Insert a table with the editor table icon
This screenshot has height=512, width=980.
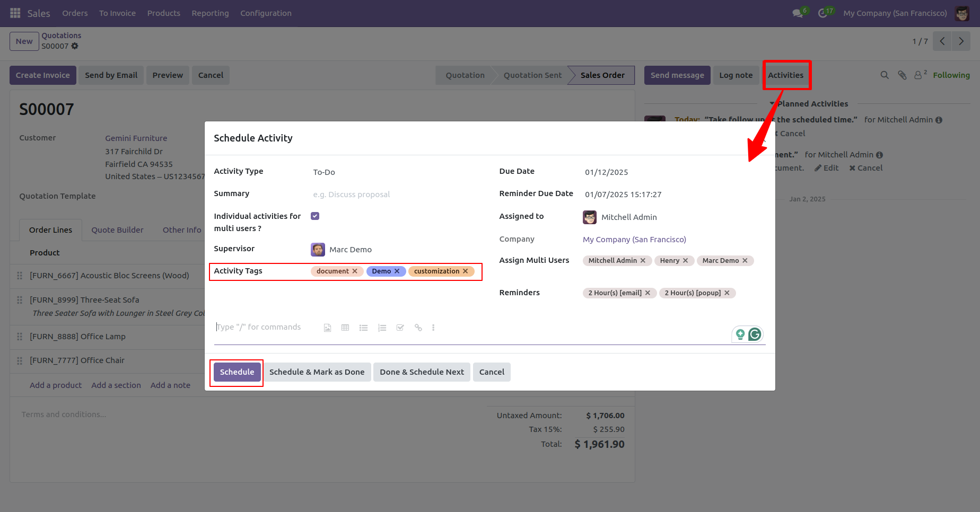[x=345, y=328]
